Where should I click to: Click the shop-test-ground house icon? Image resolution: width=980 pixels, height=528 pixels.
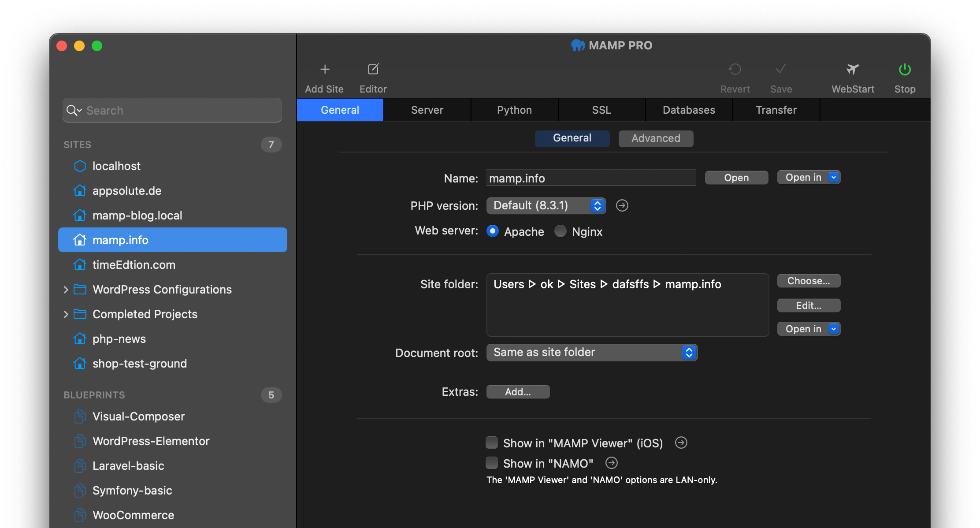(80, 364)
